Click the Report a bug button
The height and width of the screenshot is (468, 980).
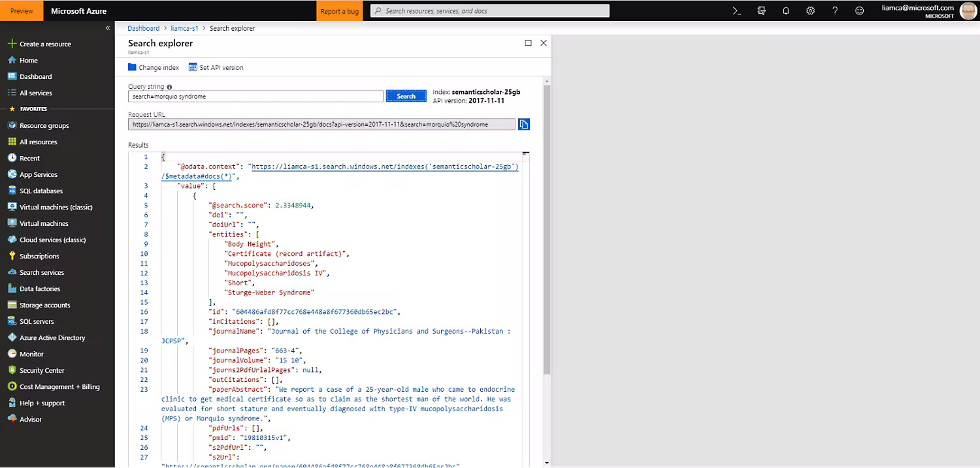tap(340, 11)
